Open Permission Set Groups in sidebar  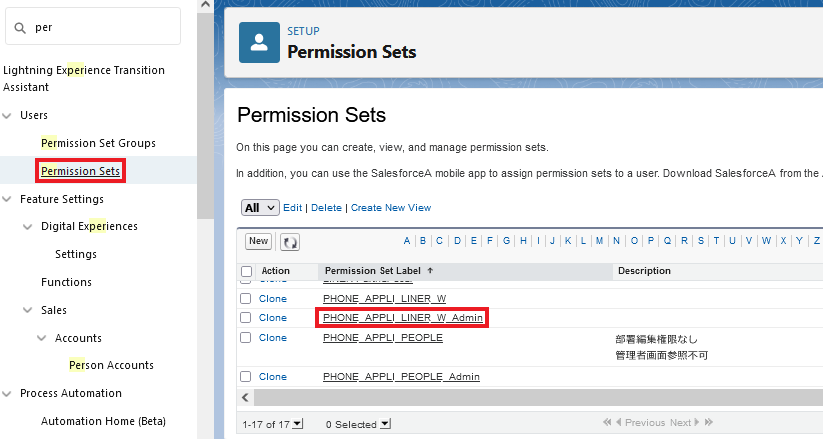coord(98,143)
